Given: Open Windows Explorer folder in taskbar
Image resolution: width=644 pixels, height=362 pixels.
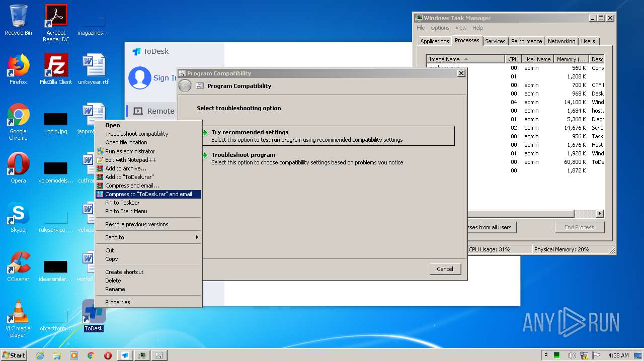Looking at the screenshot, I should click(x=57, y=355).
